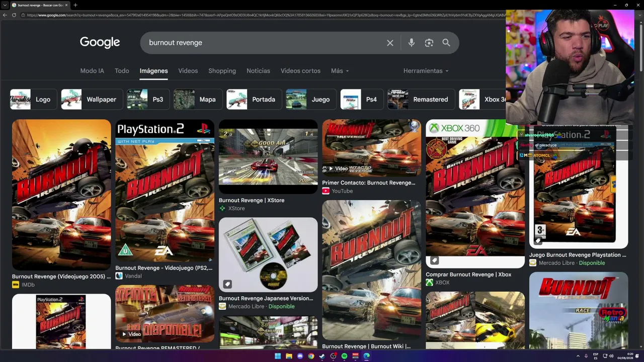Screen dimensions: 644x362
Task: Open the YouTube Primer Contacto video thumbnail
Action: coord(371,148)
